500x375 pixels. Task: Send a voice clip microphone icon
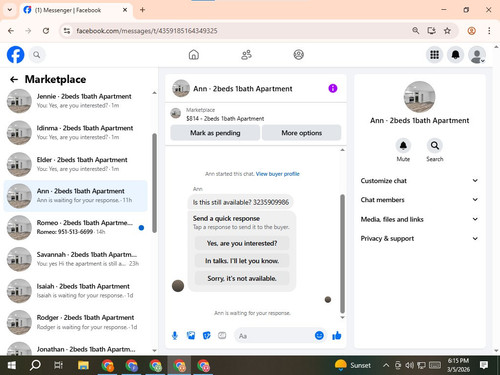(x=175, y=336)
